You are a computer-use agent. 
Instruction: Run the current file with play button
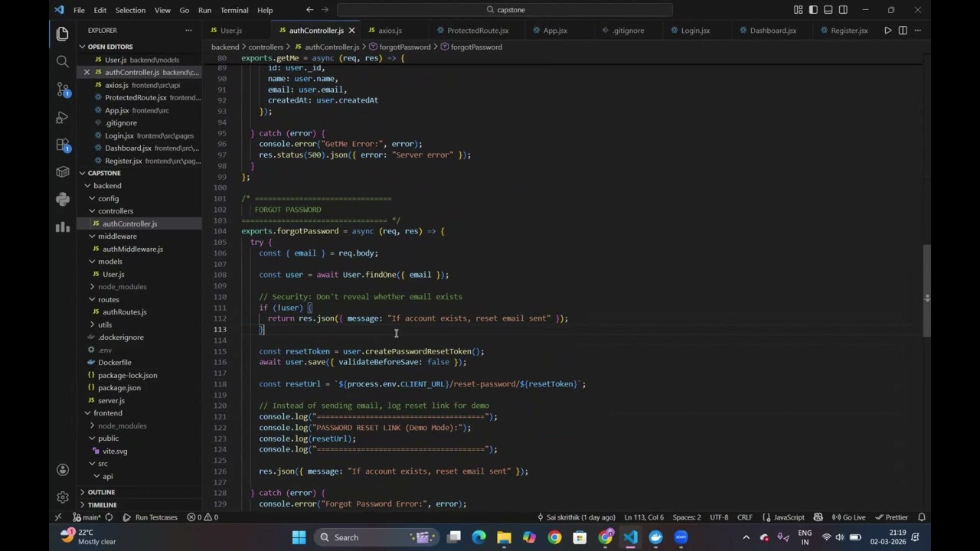pyautogui.click(x=888, y=31)
